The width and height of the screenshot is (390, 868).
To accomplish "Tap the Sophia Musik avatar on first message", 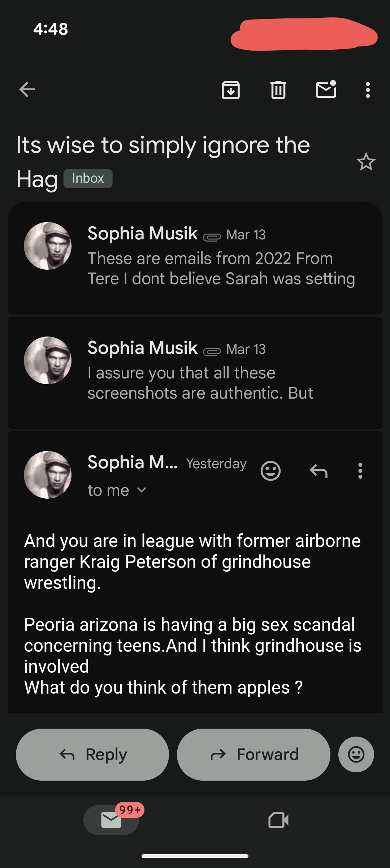I will pos(48,246).
